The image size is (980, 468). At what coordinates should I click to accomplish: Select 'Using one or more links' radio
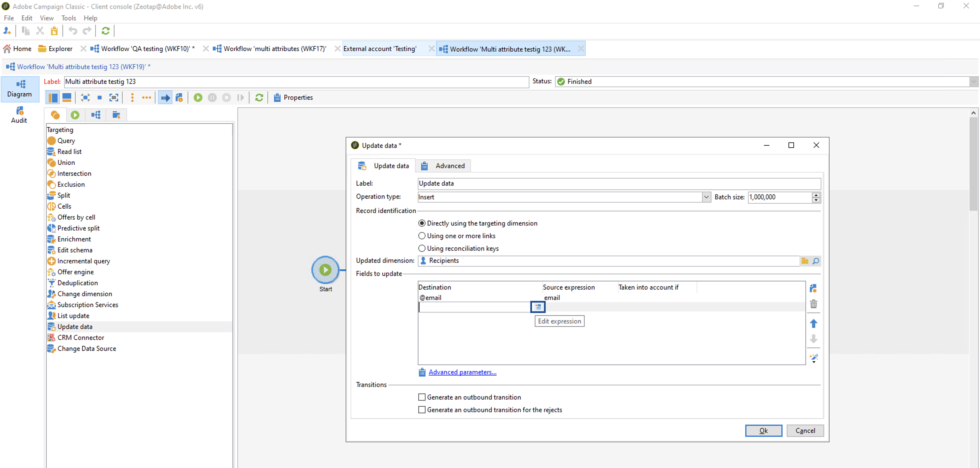(422, 236)
